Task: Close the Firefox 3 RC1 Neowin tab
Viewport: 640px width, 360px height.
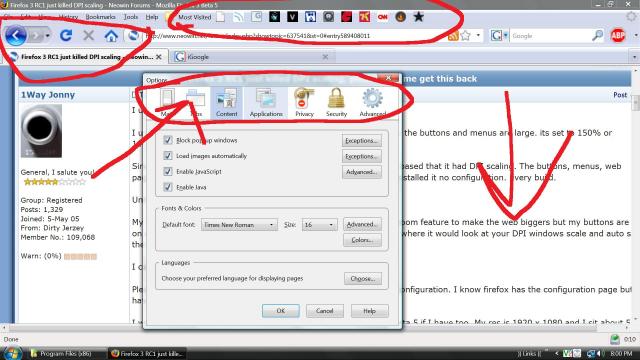Action: point(159,57)
